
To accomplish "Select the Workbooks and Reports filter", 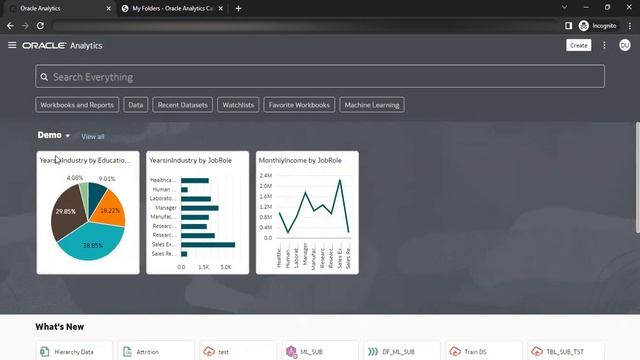I will click(x=77, y=105).
